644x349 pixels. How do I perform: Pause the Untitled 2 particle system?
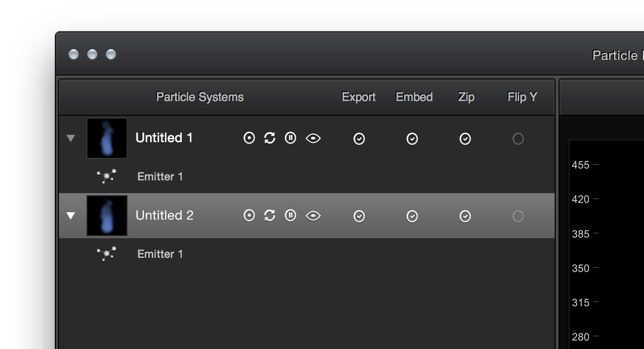291,215
